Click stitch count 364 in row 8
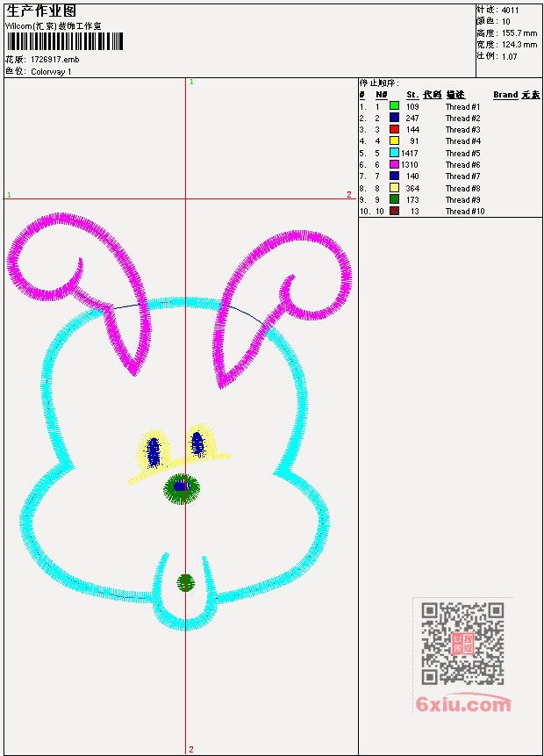 412,189
